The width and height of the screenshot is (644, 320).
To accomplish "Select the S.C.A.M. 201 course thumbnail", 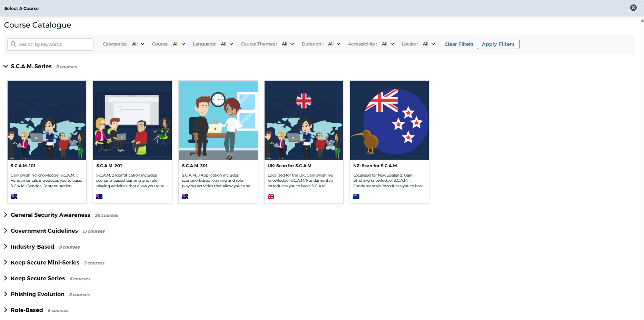I will click(x=132, y=120).
